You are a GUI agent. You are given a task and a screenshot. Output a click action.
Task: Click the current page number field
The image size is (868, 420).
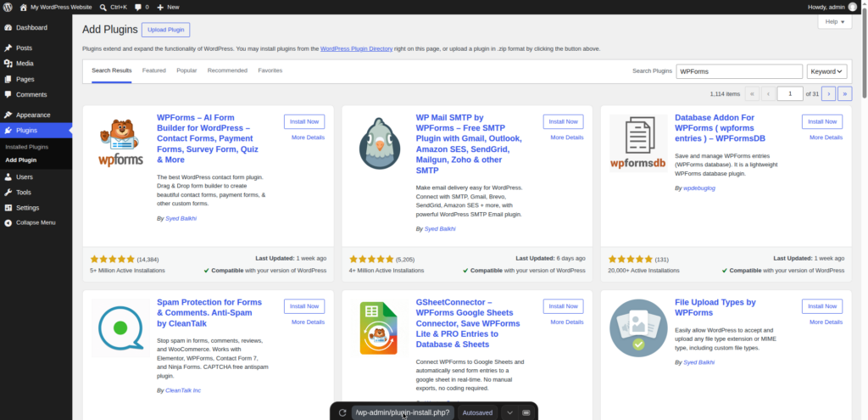790,93
